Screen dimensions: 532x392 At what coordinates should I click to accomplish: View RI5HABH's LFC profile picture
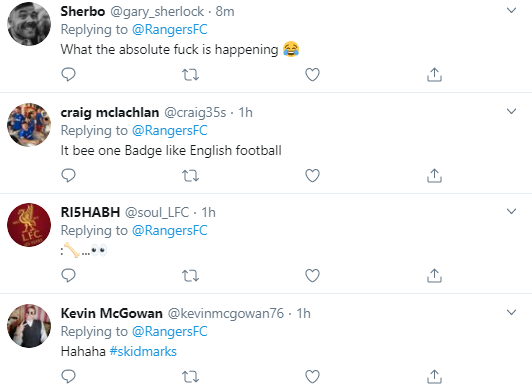[29, 225]
